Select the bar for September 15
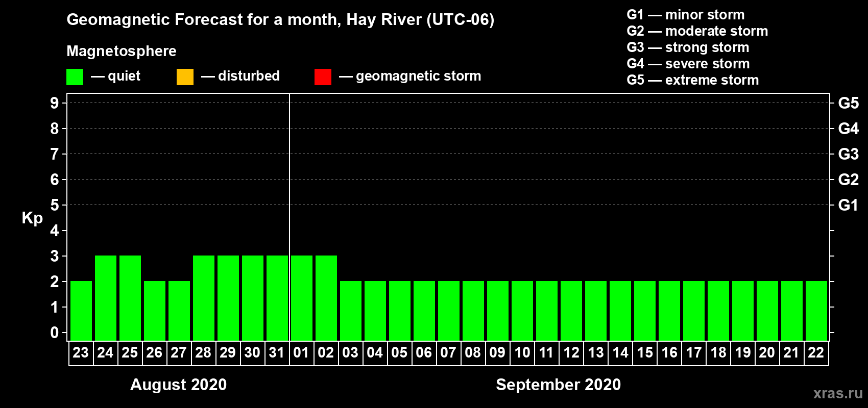Screen dimensions: 868x408 click(645, 311)
